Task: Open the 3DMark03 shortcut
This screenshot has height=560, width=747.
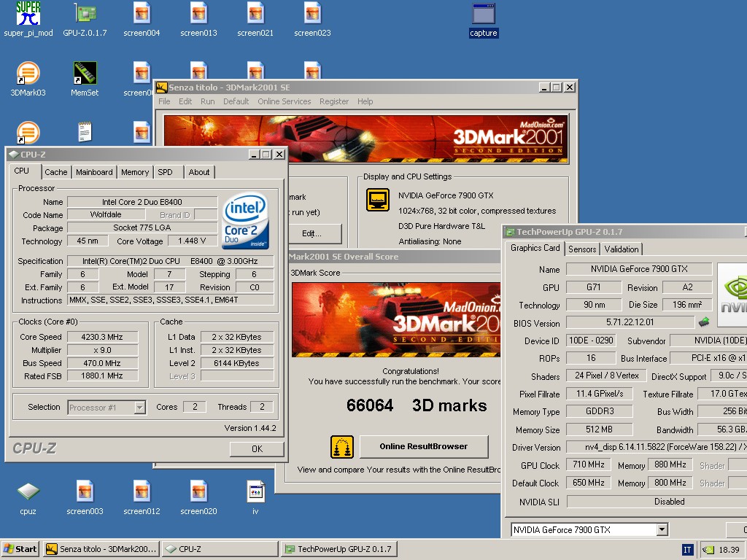Action: pyautogui.click(x=28, y=79)
